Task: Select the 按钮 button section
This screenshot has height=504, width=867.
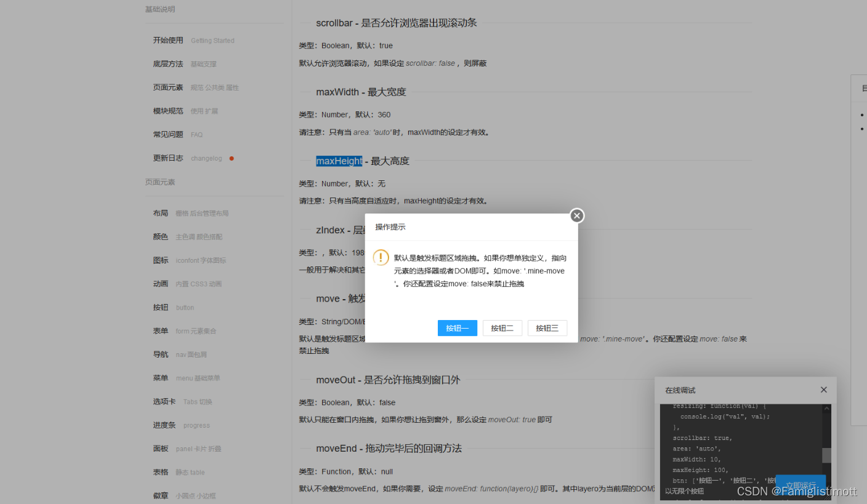Action: point(160,307)
